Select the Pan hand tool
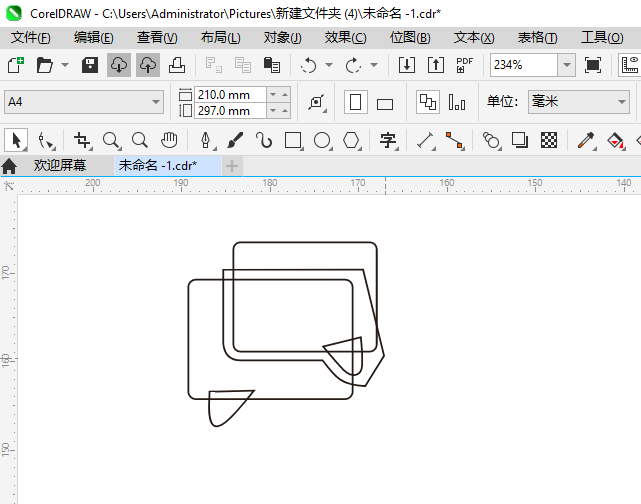The width and height of the screenshot is (641, 504). 169,140
